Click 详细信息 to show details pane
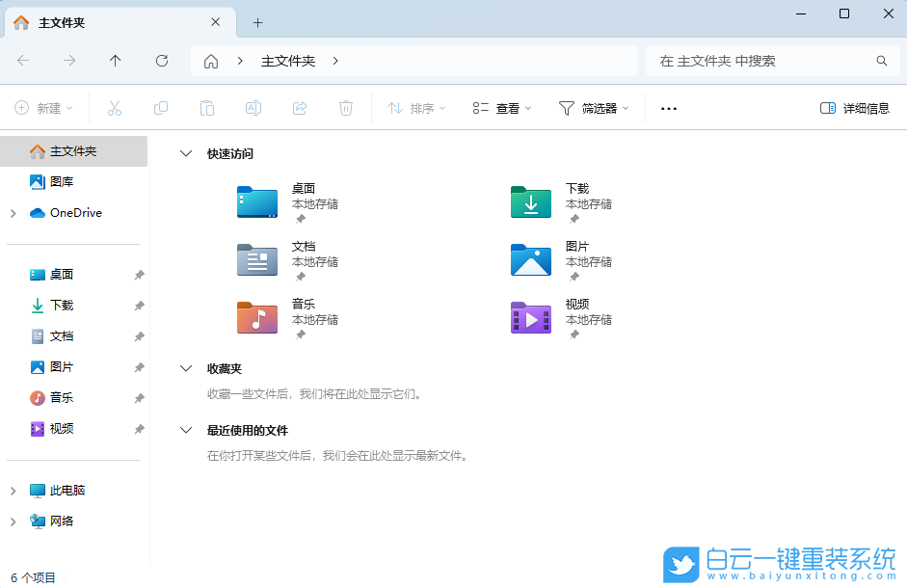The height and width of the screenshot is (588, 907). point(856,108)
